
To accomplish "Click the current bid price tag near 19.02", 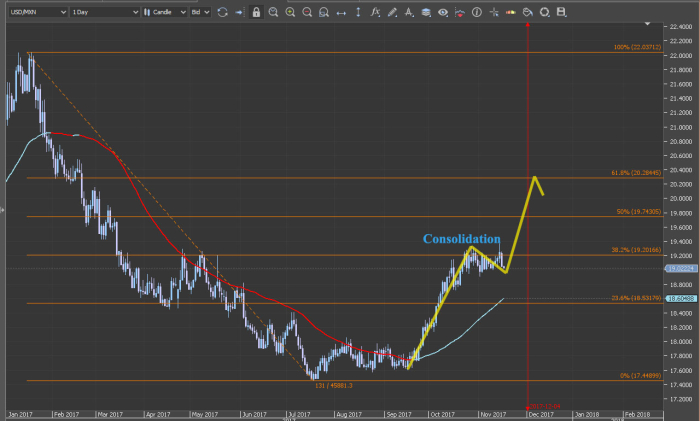I will 681,268.
